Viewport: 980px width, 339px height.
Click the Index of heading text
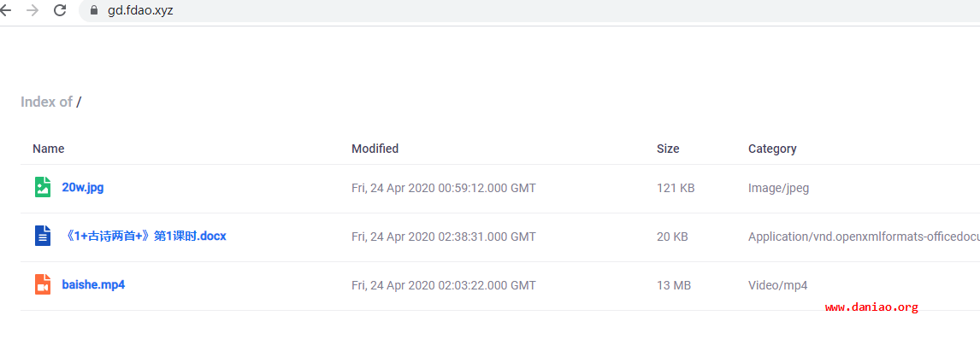(x=46, y=102)
